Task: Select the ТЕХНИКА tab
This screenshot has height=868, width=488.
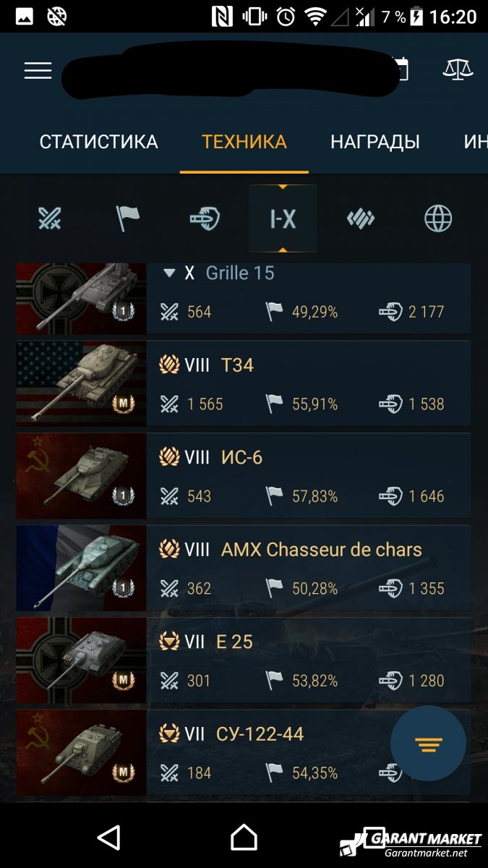Action: click(244, 142)
